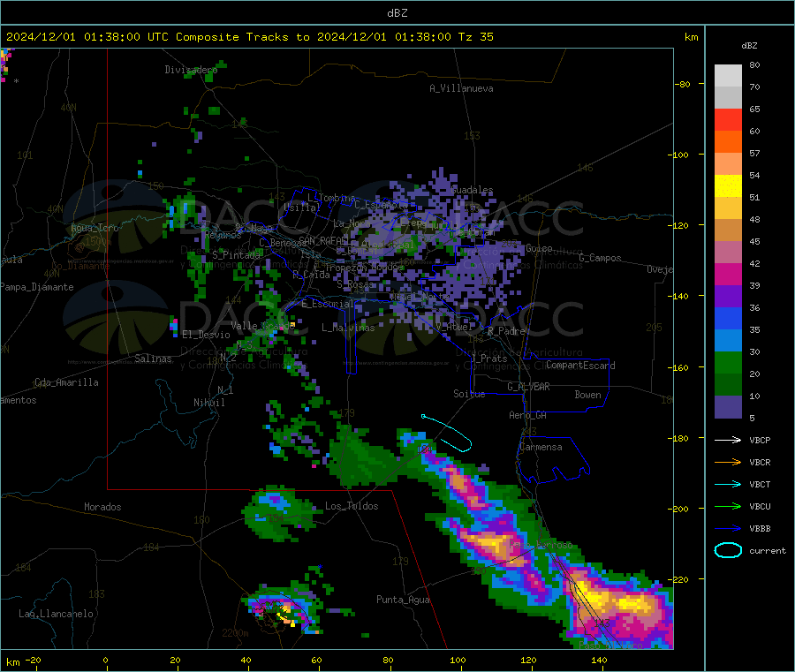Select the slate purple 5 dBZ swatch

728,407
